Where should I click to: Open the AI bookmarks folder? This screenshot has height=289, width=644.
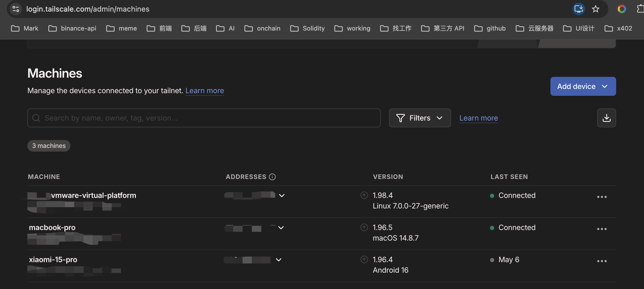pos(225,28)
